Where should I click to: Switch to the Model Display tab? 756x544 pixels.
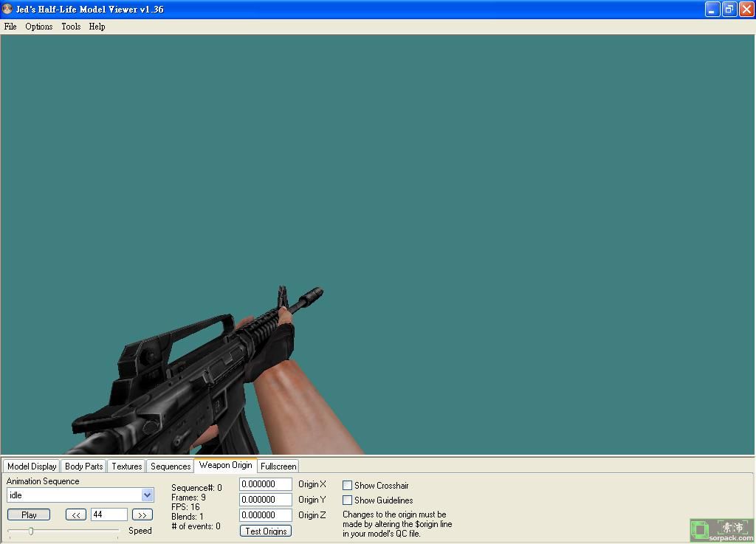tap(32, 466)
